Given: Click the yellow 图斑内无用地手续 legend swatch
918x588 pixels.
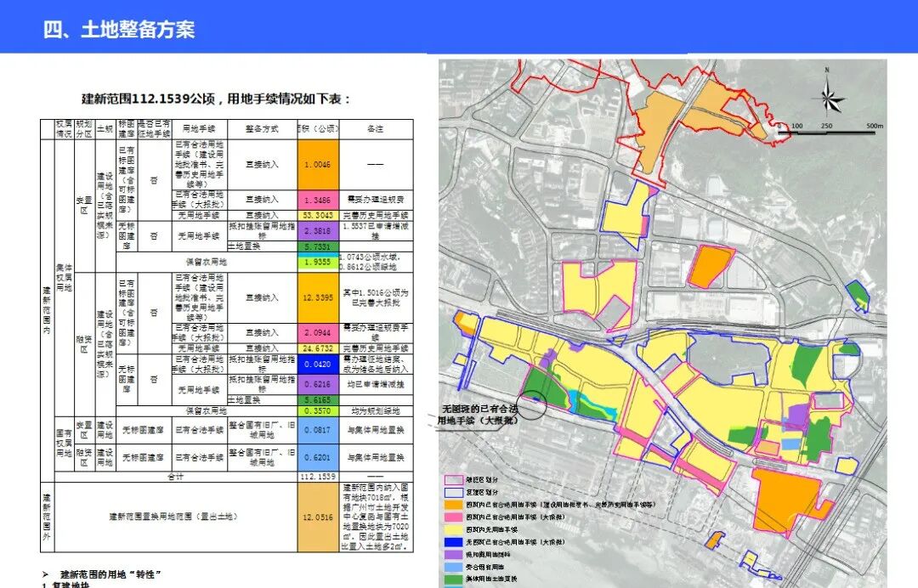Looking at the screenshot, I should point(453,529).
